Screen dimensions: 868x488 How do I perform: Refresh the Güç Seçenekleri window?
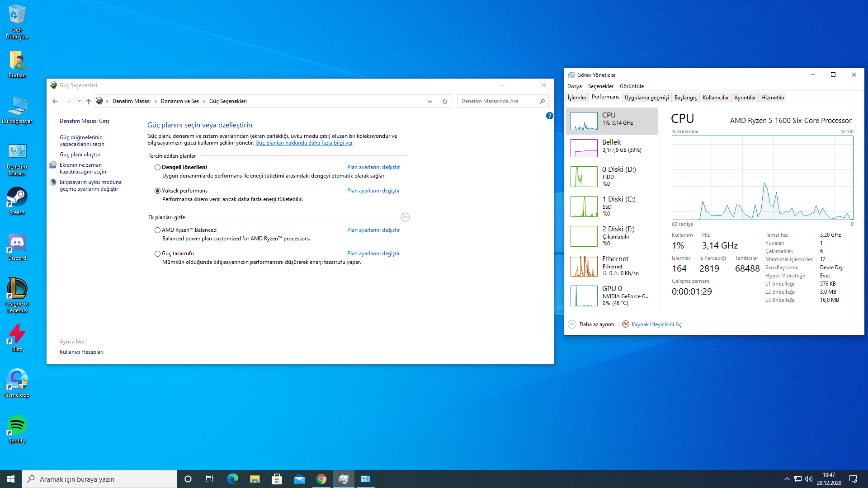(x=445, y=101)
